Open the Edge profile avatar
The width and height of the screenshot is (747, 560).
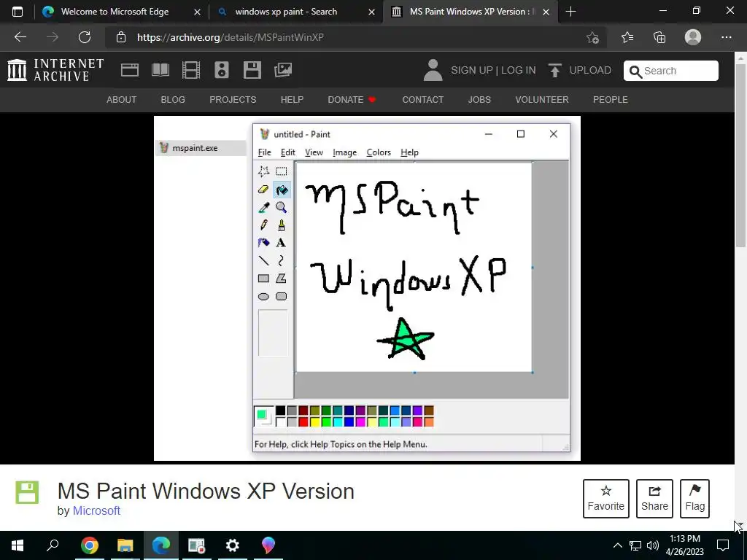coord(693,37)
